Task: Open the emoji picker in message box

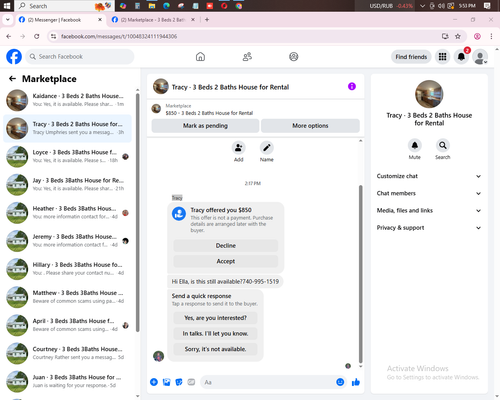Action: coord(340,382)
